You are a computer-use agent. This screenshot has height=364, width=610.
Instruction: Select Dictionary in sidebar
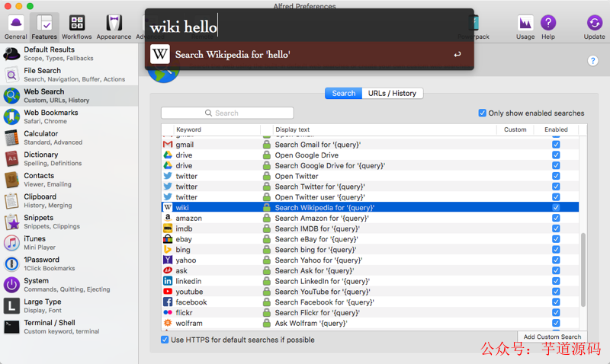coord(69,158)
